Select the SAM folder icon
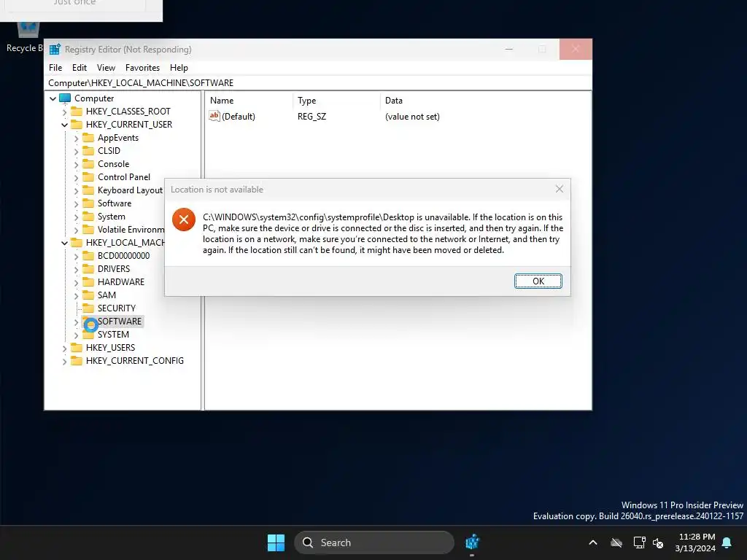 tap(88, 295)
